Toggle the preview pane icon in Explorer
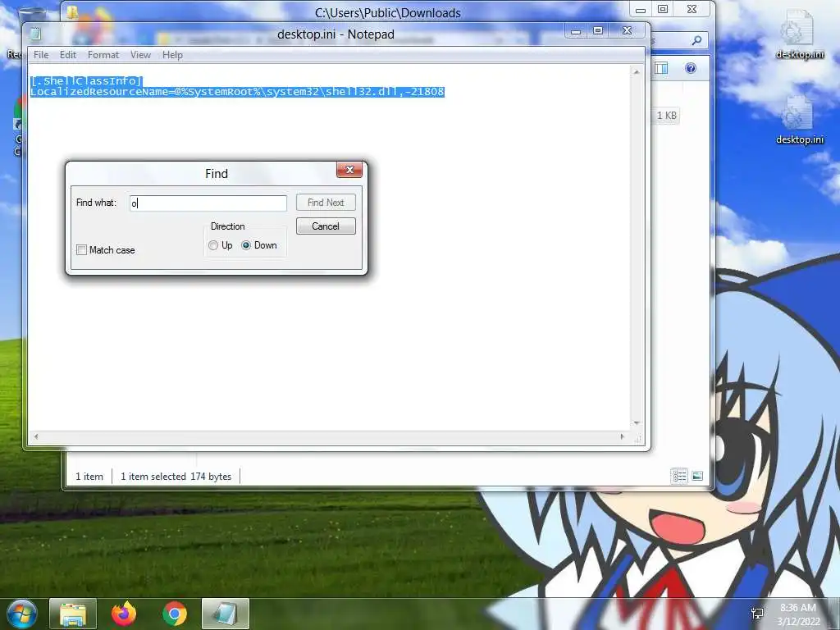840x630 pixels. pyautogui.click(x=662, y=68)
